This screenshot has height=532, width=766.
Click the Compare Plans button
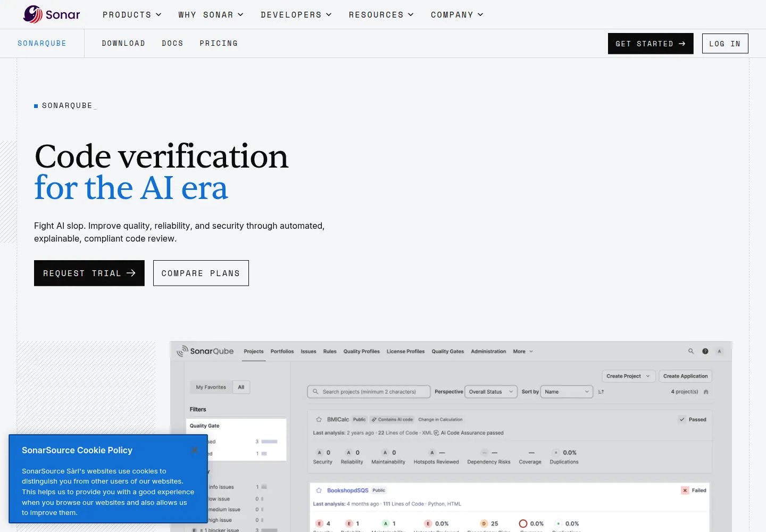pos(201,273)
